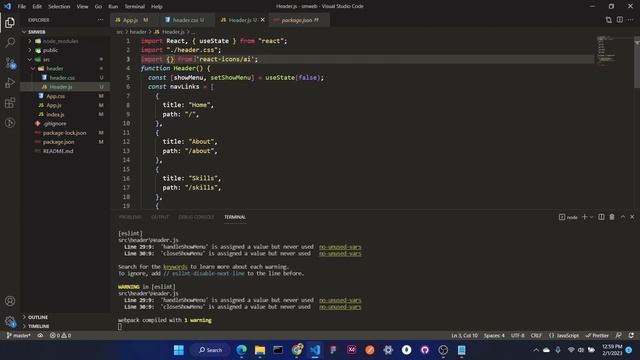Click Spaces: 4 indentation setting
640x360 pixels.
[x=494, y=336]
